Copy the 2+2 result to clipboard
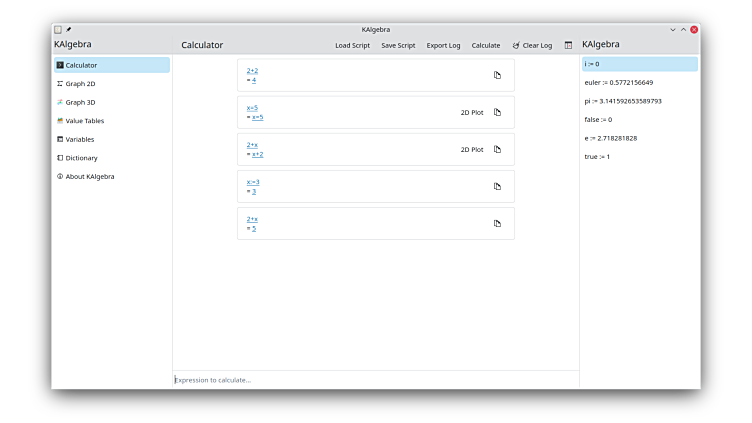 (x=497, y=75)
